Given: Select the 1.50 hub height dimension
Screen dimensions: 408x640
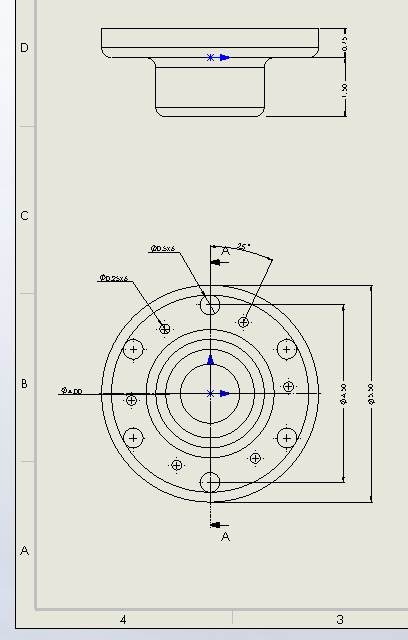Looking at the screenshot, I should tap(345, 91).
